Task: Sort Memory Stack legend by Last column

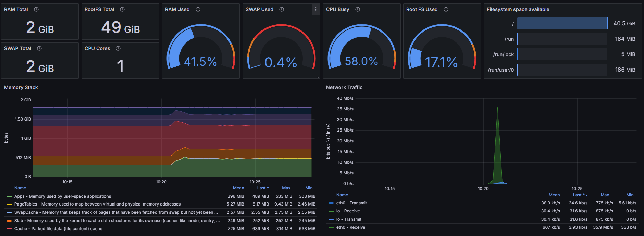Action: (x=262, y=188)
